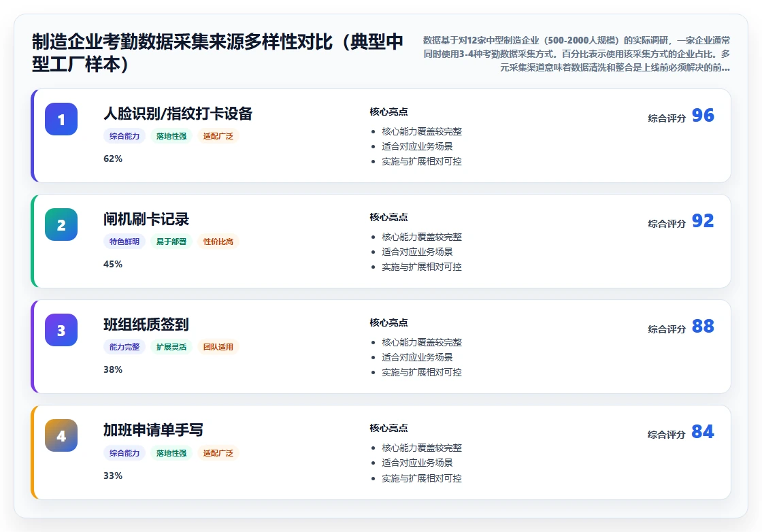Select the 扩展灵活 tag
This screenshot has height=532, width=762.
point(171,347)
